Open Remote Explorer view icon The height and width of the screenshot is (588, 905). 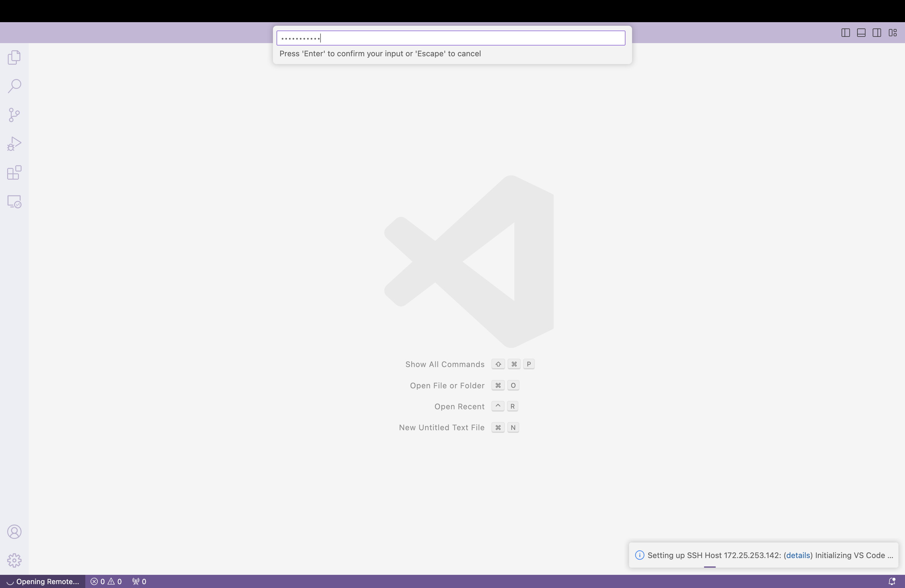pyautogui.click(x=14, y=201)
